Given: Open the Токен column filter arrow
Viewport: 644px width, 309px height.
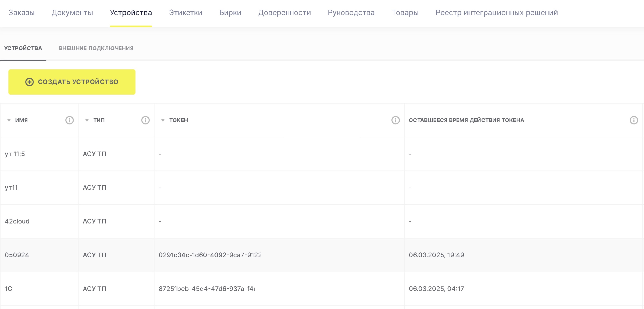Looking at the screenshot, I should (163, 120).
